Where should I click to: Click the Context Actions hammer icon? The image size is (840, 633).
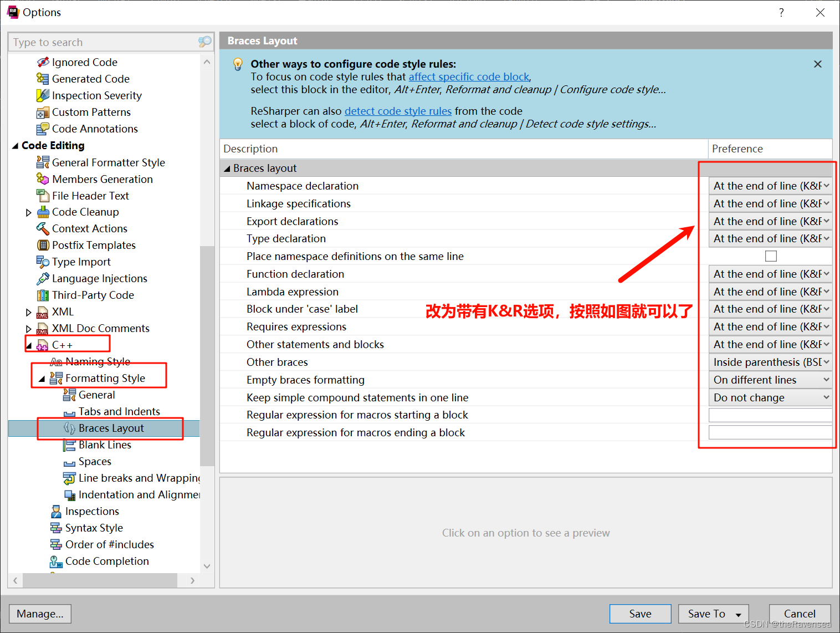coord(43,228)
